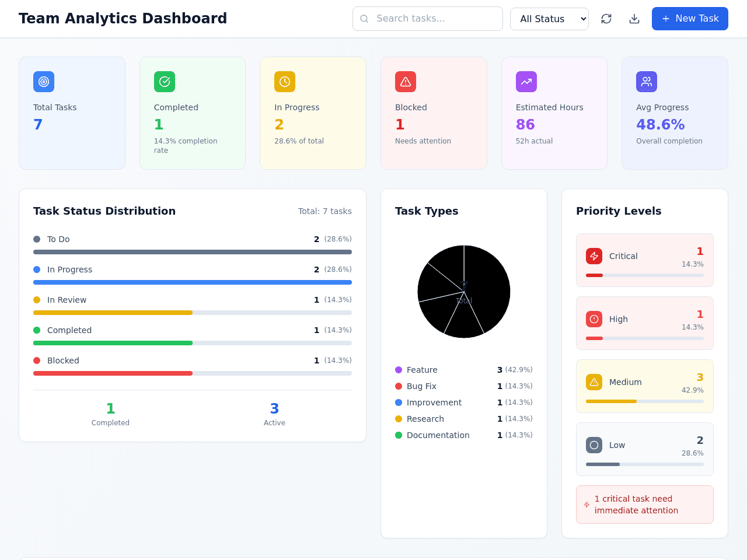Focus the Search tasks input field
Screen dimensions: 747x560
pos(428,19)
